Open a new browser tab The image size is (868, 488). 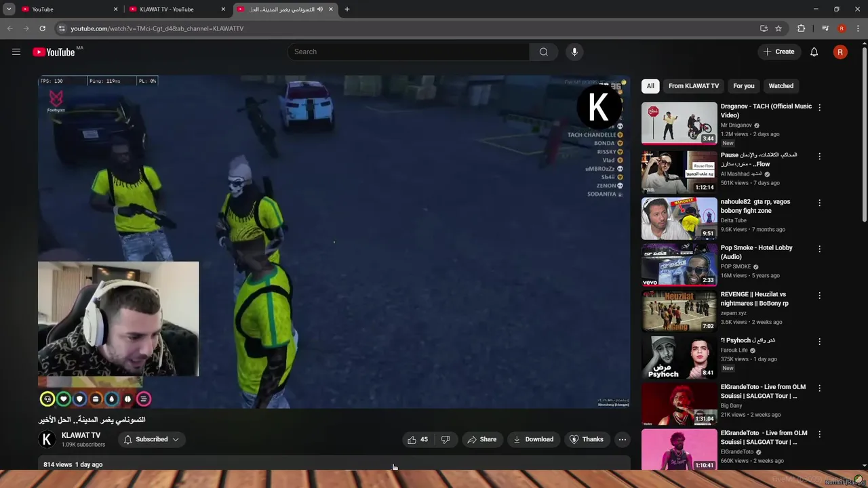(347, 9)
